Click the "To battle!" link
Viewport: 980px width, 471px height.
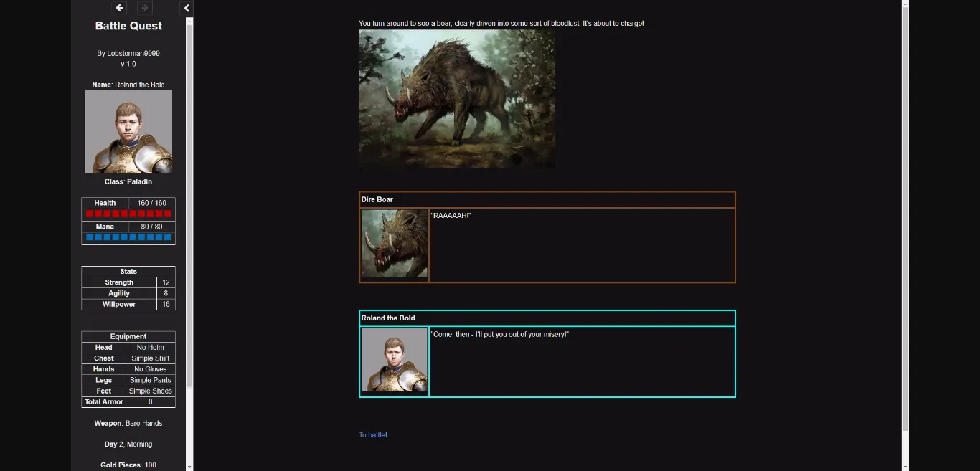point(373,435)
